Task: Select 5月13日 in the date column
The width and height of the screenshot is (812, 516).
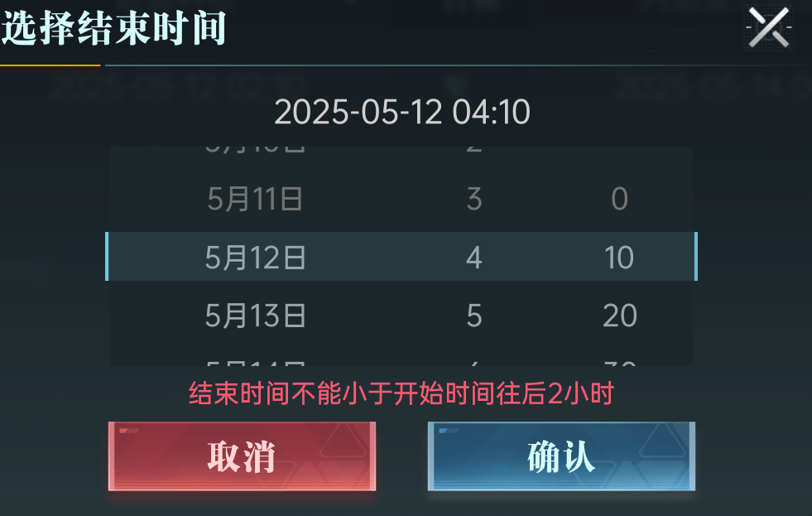Action: [255, 316]
